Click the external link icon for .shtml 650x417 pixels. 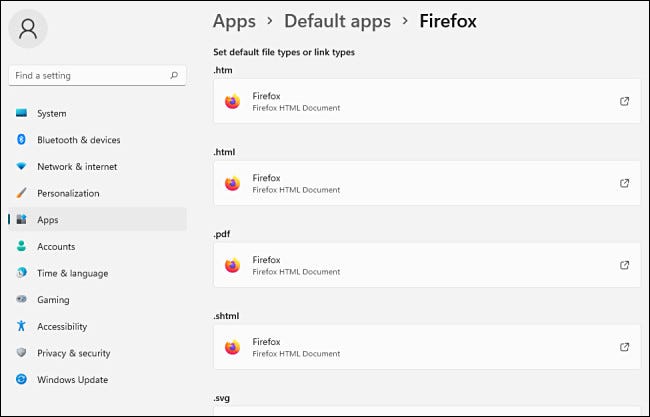pyautogui.click(x=625, y=347)
